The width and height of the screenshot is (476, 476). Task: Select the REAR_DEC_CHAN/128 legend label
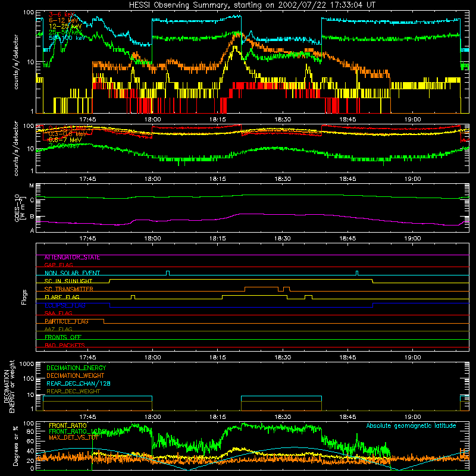(79, 383)
